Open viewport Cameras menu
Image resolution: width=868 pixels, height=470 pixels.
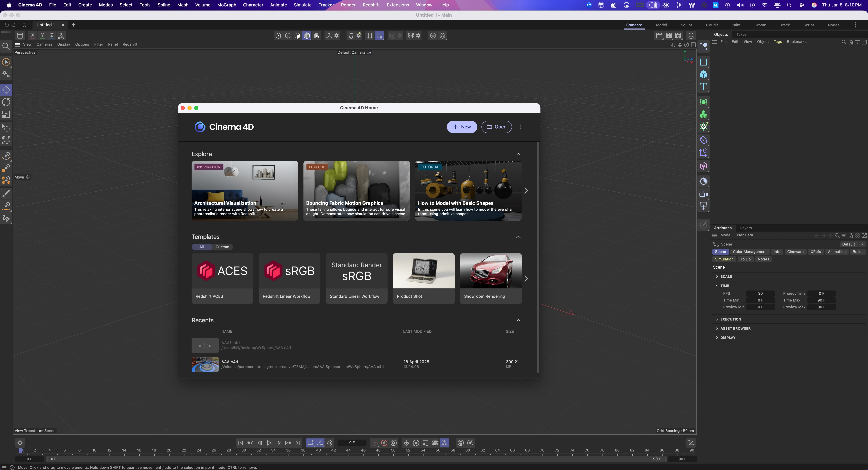(x=44, y=44)
